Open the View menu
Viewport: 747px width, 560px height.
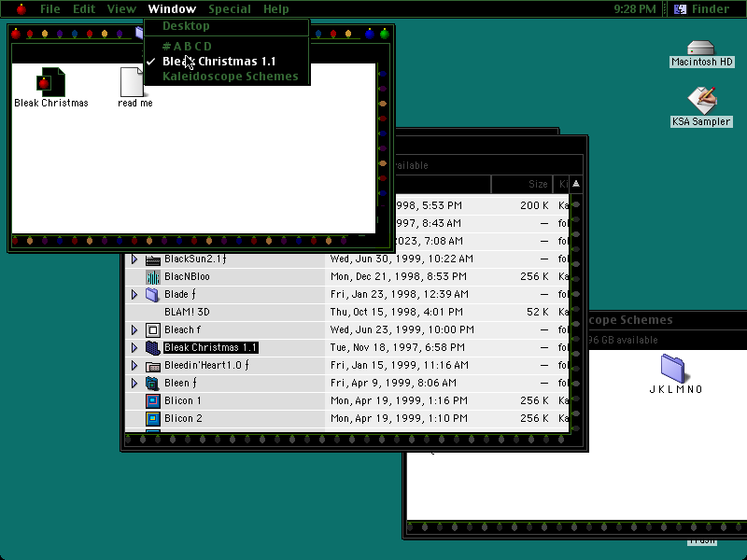[121, 9]
